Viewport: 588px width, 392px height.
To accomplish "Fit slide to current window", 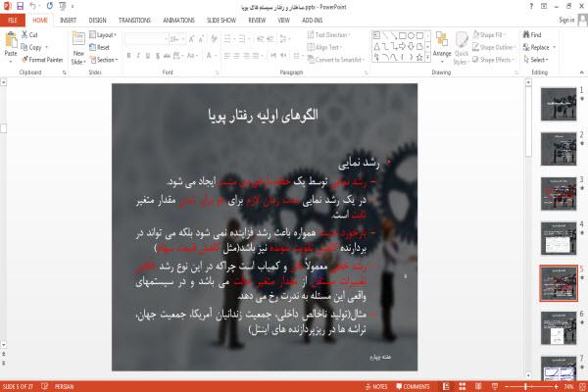I will (582, 387).
